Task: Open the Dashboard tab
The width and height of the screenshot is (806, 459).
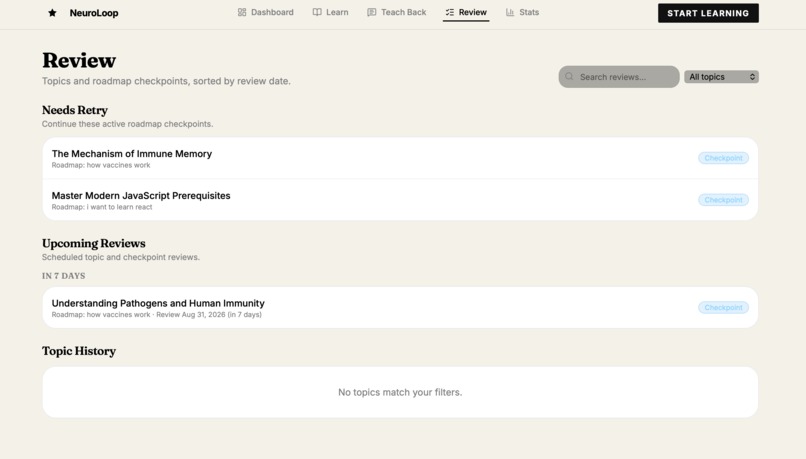Action: point(265,12)
